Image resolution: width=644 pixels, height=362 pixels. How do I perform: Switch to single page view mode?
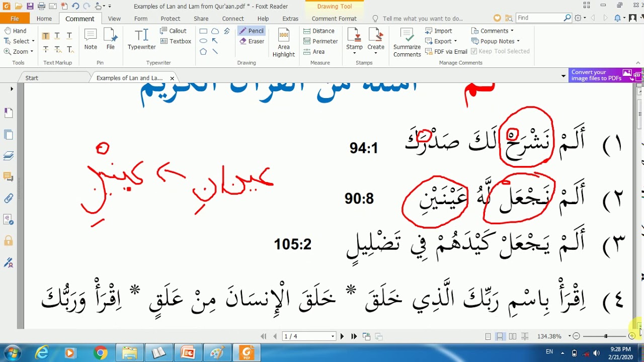(x=488, y=336)
